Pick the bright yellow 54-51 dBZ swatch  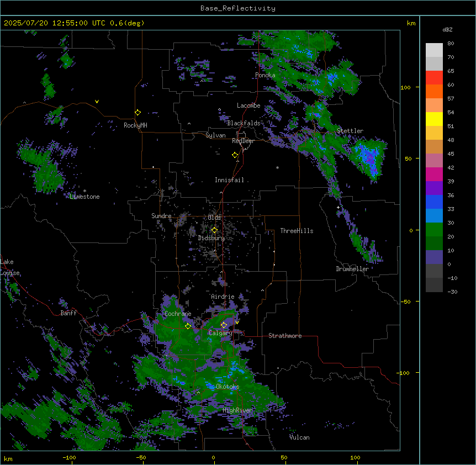[x=434, y=119]
